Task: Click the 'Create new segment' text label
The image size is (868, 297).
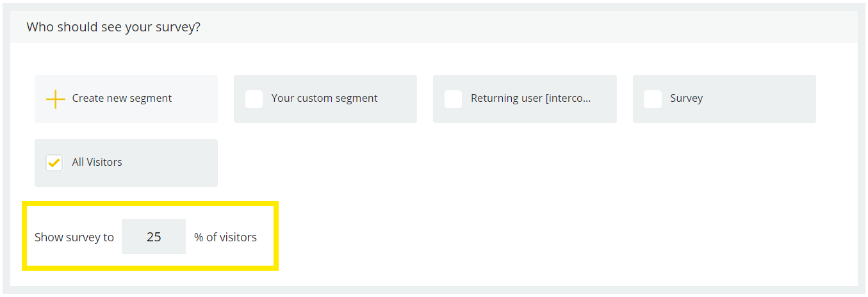Action: (x=122, y=98)
